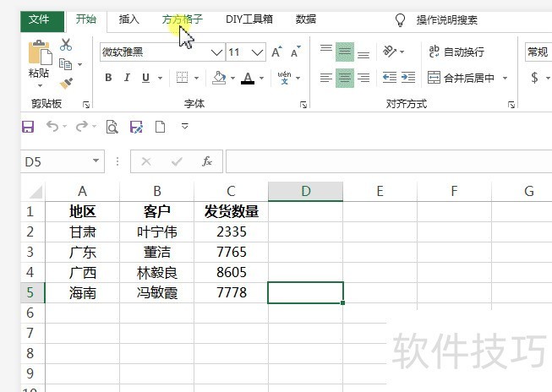The image size is (552, 392).
Task: Click the formula bar input
Action: pos(389,161)
